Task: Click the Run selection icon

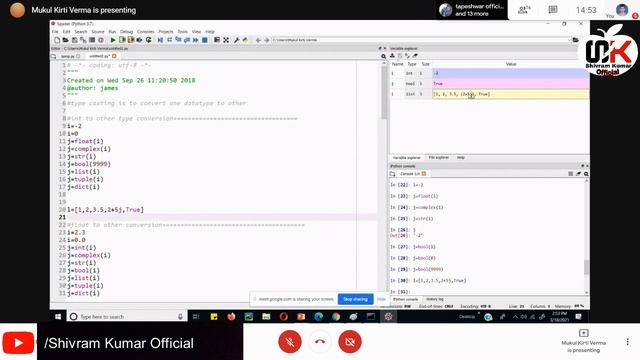Action: (140, 40)
